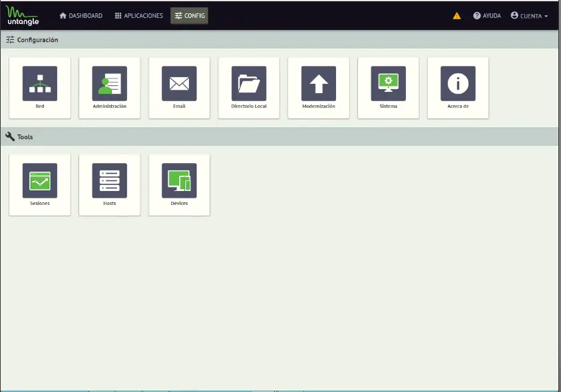Open the Acerca de info tile
The height and width of the screenshot is (392, 561).
tap(458, 88)
